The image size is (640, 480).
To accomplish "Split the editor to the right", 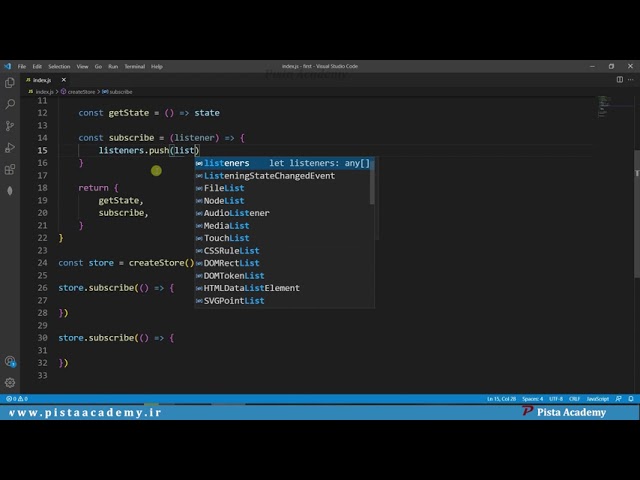I will pyautogui.click(x=620, y=80).
